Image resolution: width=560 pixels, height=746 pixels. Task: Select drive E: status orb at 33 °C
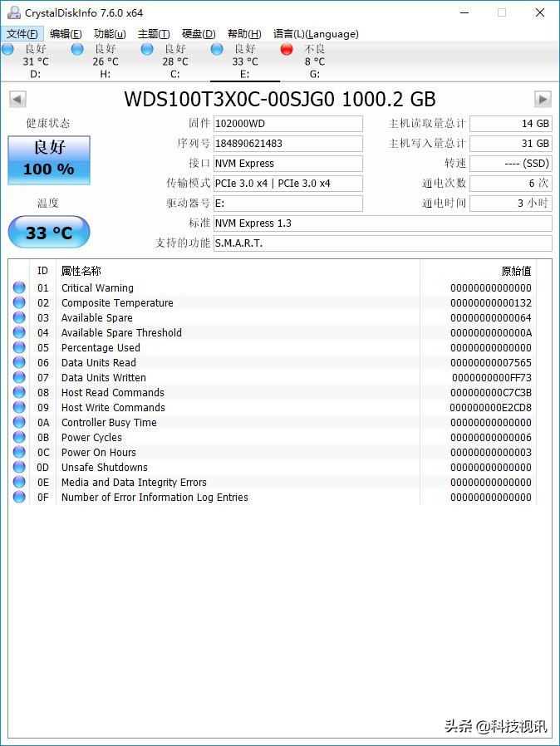point(217,49)
